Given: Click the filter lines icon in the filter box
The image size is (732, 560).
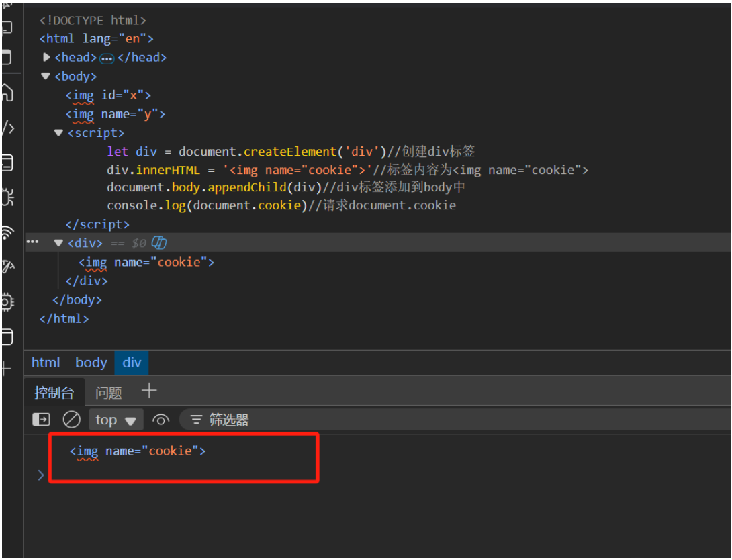Looking at the screenshot, I should [196, 420].
